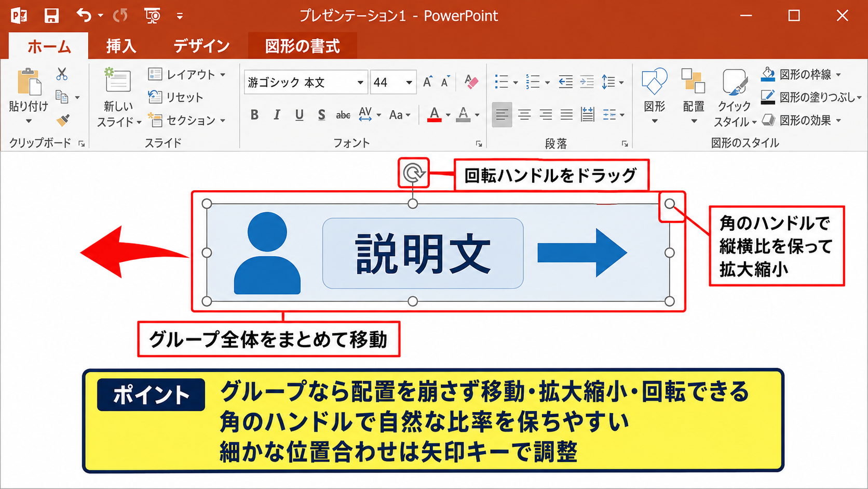Increase list indent level icon
The width and height of the screenshot is (868, 489).
coord(587,82)
